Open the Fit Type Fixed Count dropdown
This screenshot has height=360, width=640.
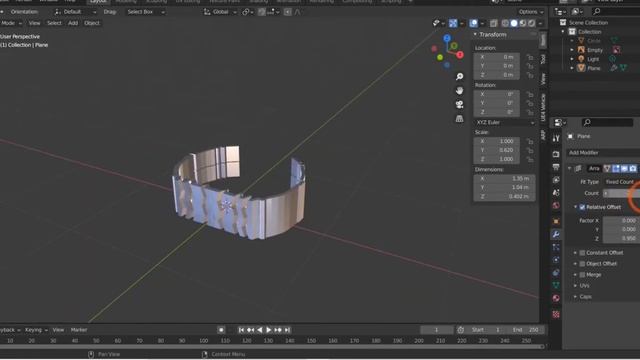click(x=620, y=182)
